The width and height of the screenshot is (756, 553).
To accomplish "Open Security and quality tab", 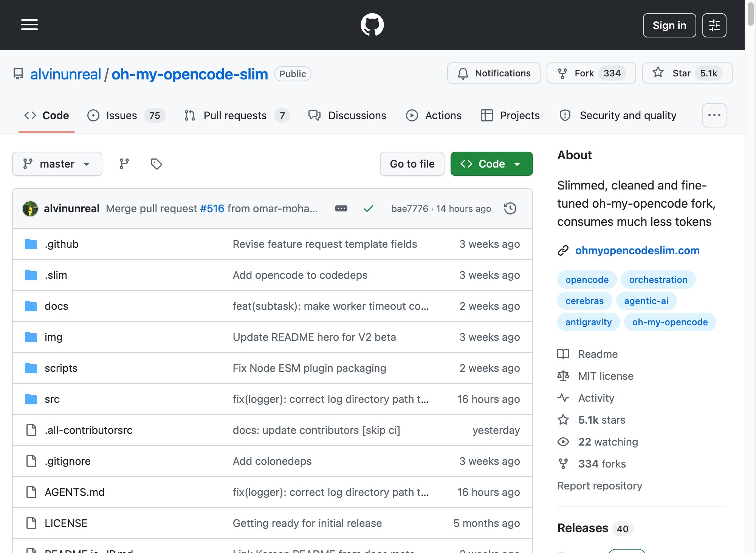I will coord(618,115).
